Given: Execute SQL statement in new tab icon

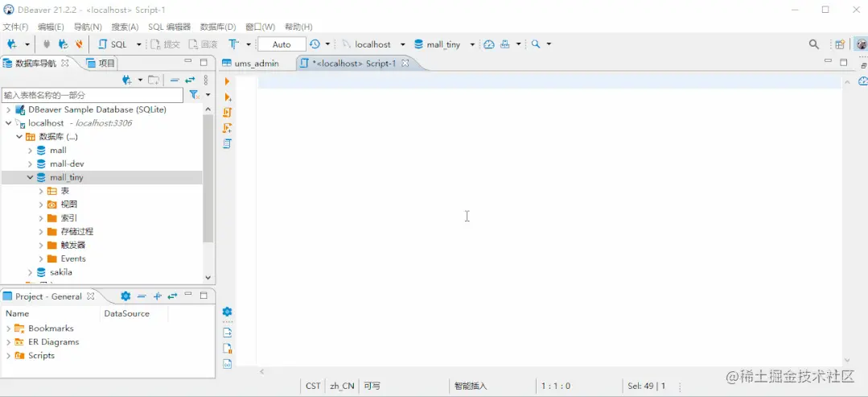Looking at the screenshot, I should point(228,97).
